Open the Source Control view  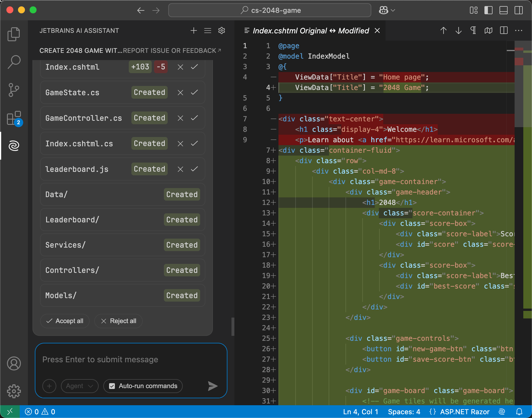(14, 90)
